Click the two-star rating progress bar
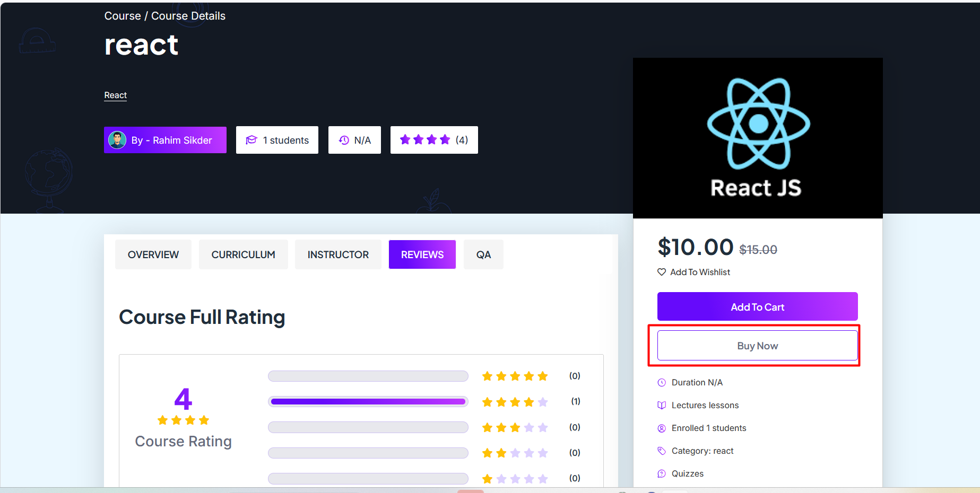980x493 pixels. click(x=368, y=453)
